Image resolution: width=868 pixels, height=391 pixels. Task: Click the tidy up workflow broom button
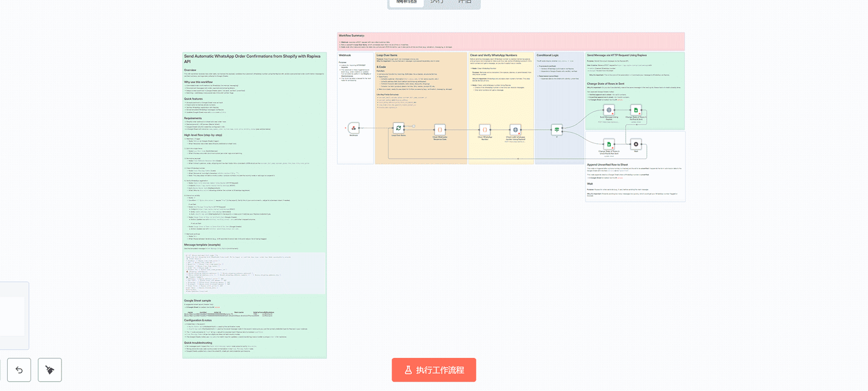pos(50,370)
